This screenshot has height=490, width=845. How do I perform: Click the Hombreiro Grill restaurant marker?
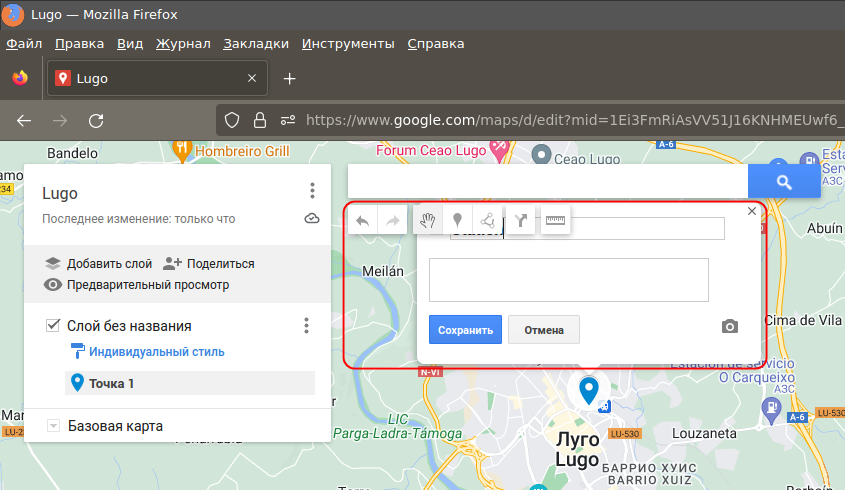point(182,151)
